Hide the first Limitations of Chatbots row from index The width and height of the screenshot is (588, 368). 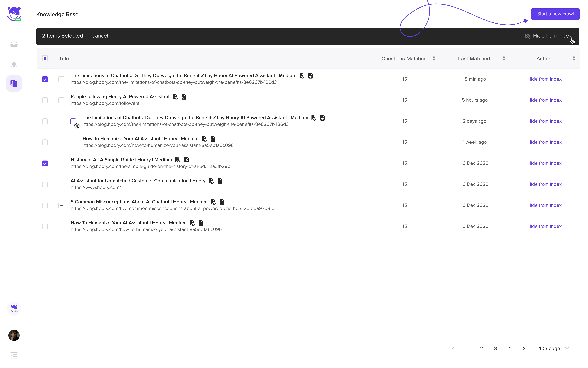tap(545, 79)
